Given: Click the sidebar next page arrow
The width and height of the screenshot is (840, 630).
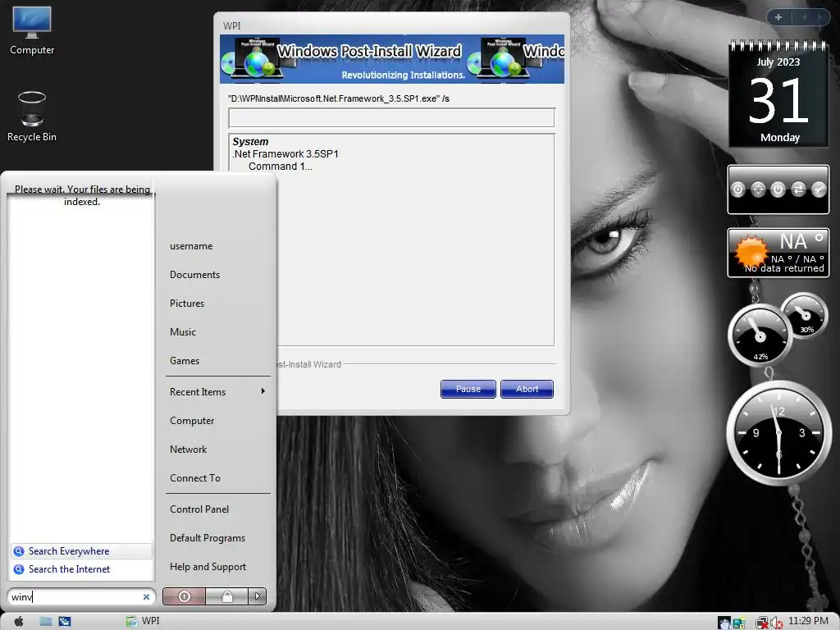Looking at the screenshot, I should pyautogui.click(x=819, y=17).
